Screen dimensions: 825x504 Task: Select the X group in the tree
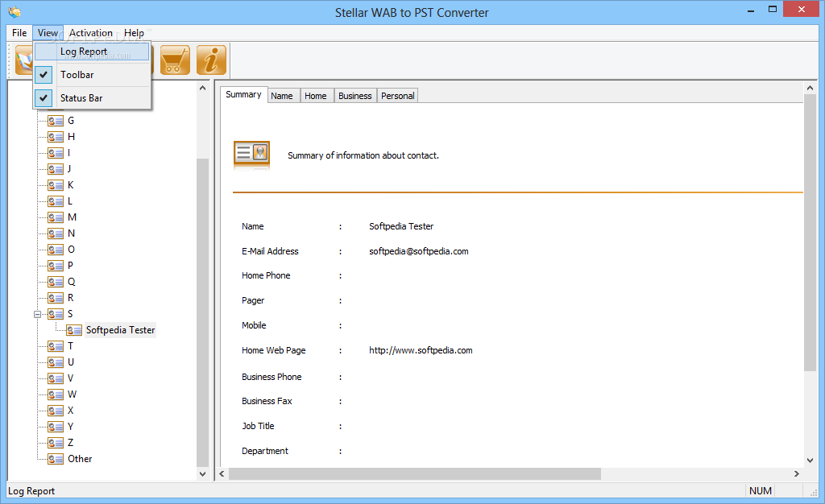click(71, 411)
